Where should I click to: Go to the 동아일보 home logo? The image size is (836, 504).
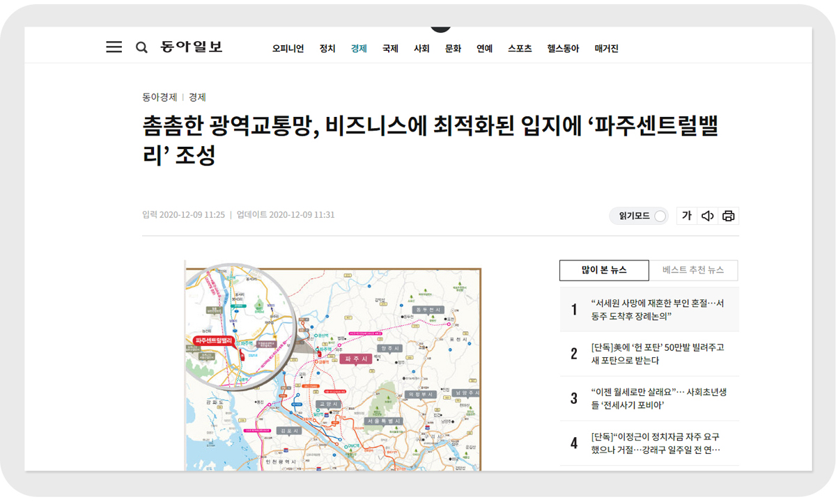click(x=192, y=47)
